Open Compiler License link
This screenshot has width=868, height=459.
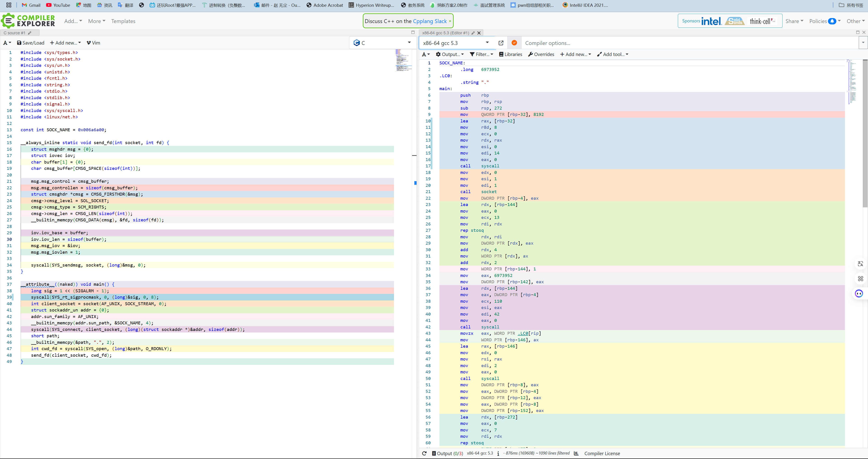[x=602, y=453]
